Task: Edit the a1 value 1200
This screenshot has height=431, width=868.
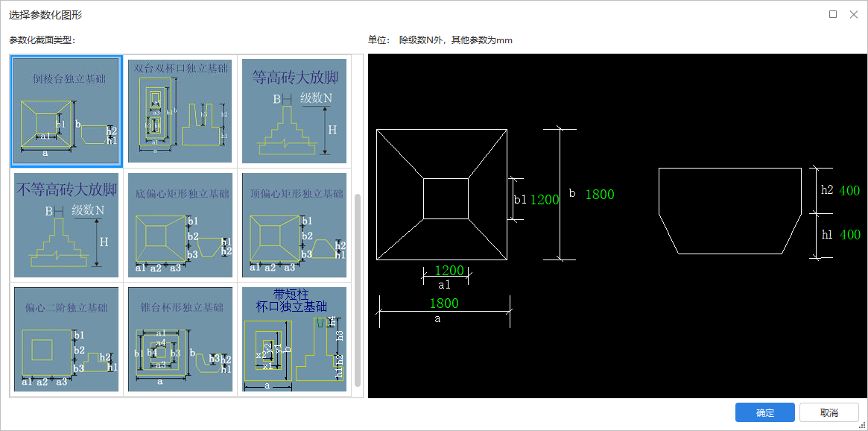Action: [x=449, y=271]
